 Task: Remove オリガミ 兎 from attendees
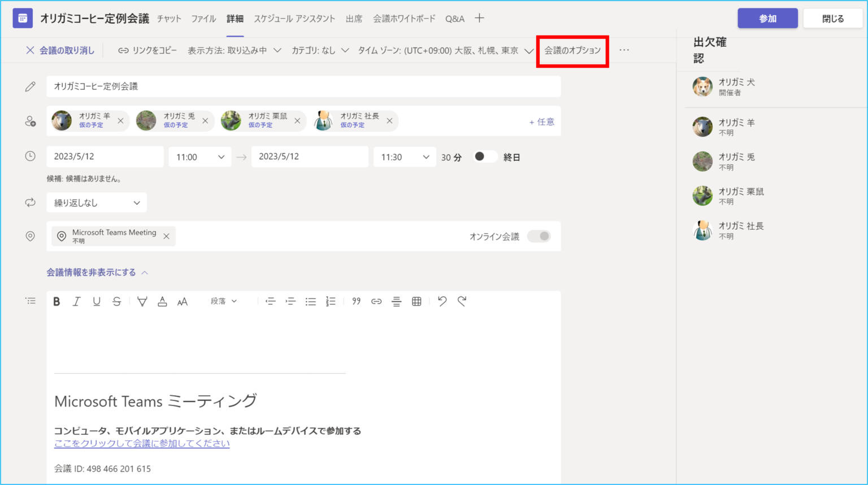pos(205,121)
